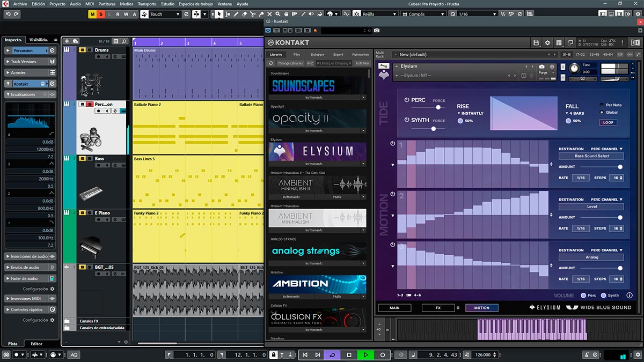Click the Play button in transport

click(365, 354)
